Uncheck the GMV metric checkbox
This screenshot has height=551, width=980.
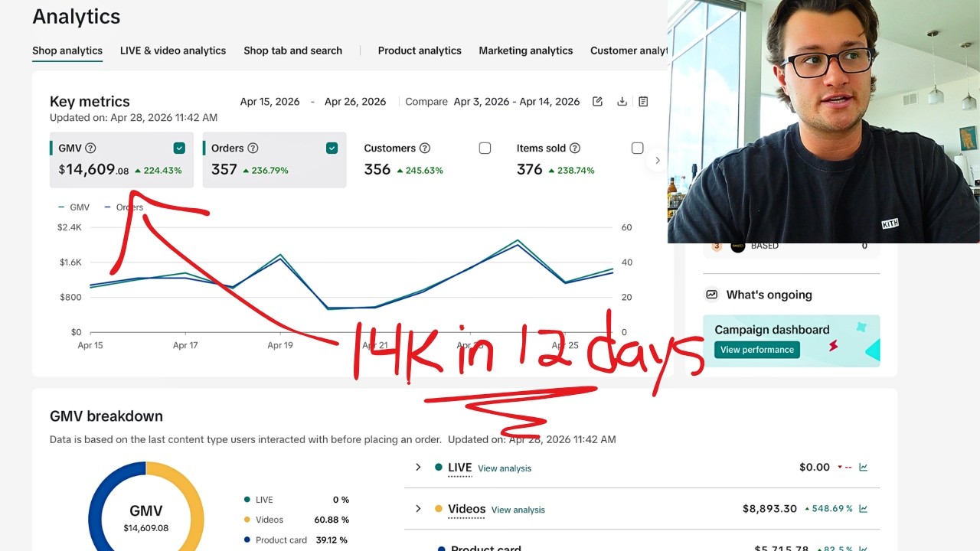tap(179, 148)
